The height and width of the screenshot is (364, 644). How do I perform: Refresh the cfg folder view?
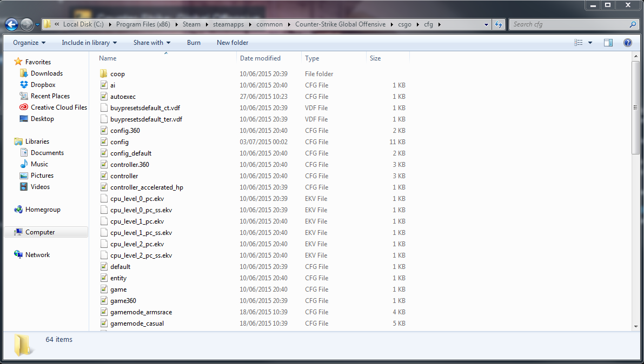(x=499, y=25)
